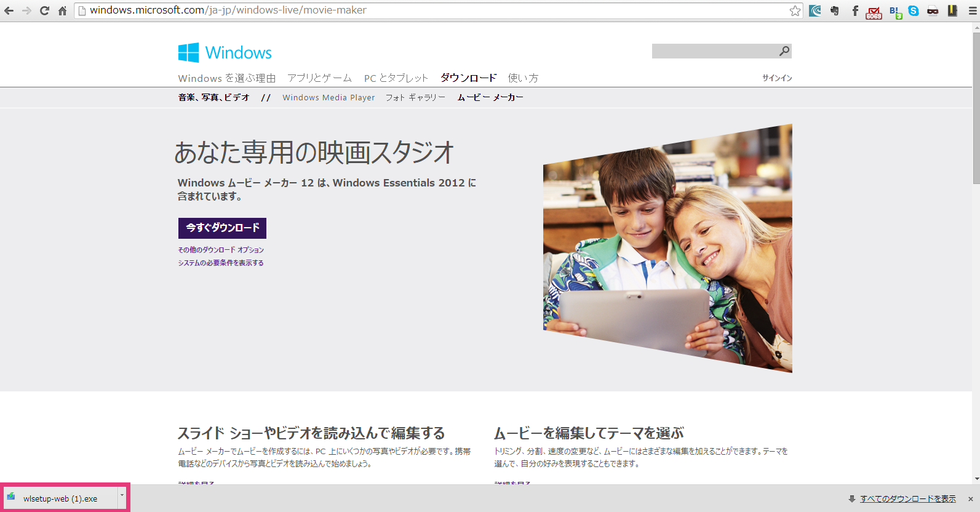
Task: Reload the page with the refresh icon
Action: (44, 10)
